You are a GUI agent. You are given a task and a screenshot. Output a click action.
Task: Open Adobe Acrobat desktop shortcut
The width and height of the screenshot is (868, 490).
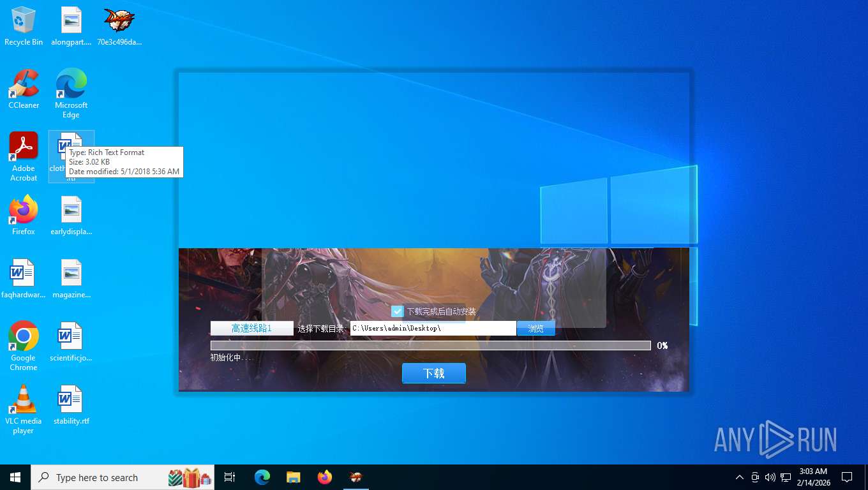pyautogui.click(x=24, y=156)
